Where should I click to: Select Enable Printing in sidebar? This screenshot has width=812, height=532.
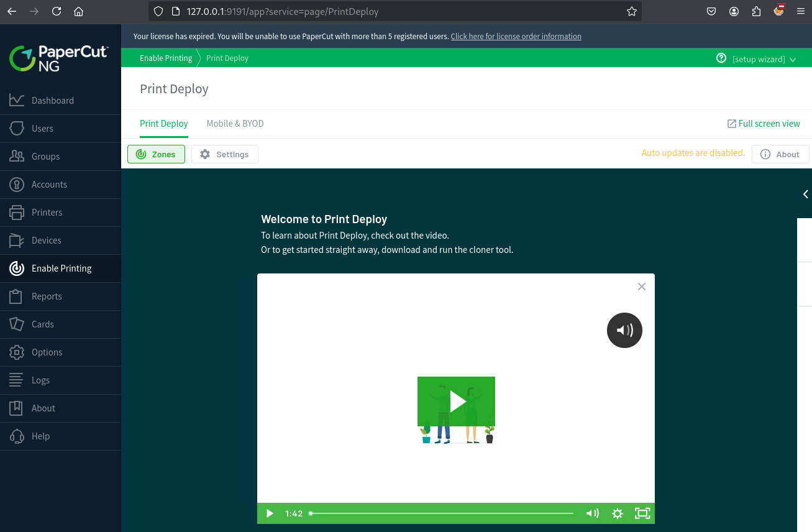click(60, 268)
